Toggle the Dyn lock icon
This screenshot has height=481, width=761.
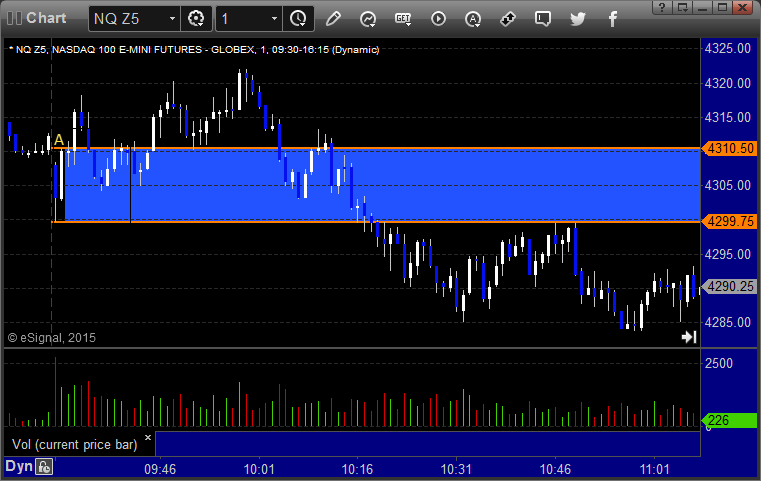[x=44, y=467]
